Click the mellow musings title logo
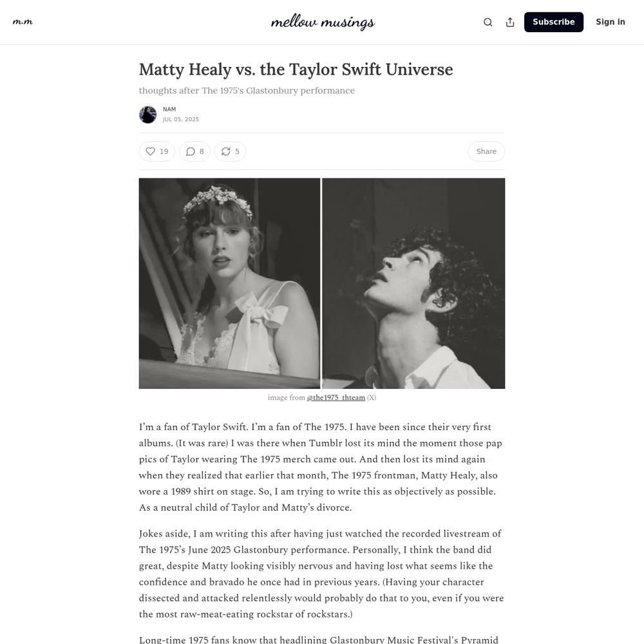This screenshot has width=644, height=644. pos(323,22)
